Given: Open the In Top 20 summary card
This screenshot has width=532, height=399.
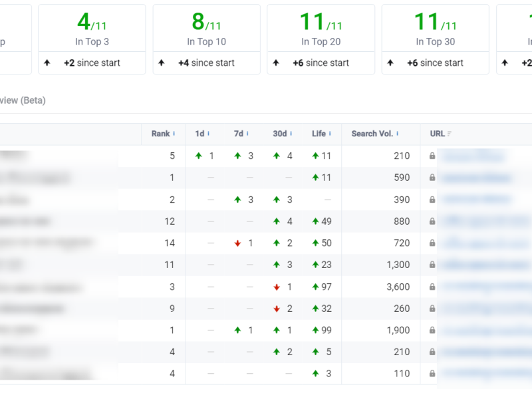Looking at the screenshot, I should (321, 30).
